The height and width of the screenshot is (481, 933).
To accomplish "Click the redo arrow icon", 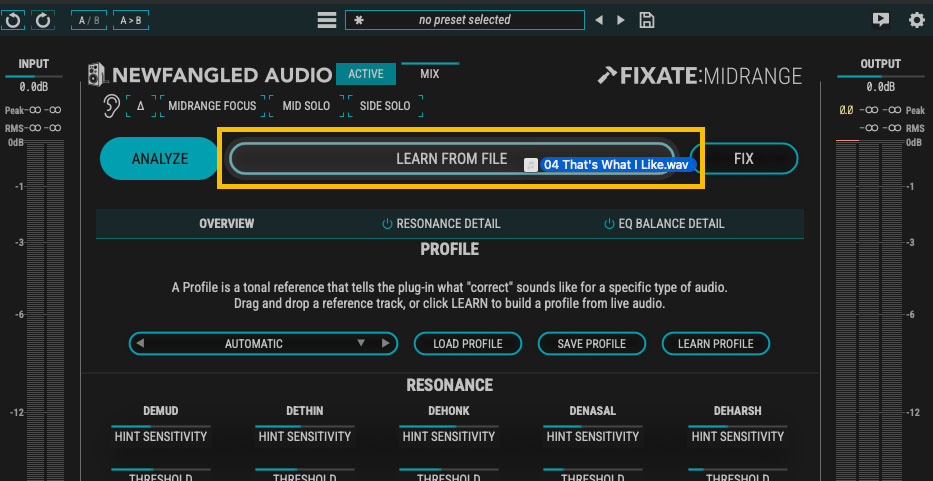I will click(x=42, y=21).
